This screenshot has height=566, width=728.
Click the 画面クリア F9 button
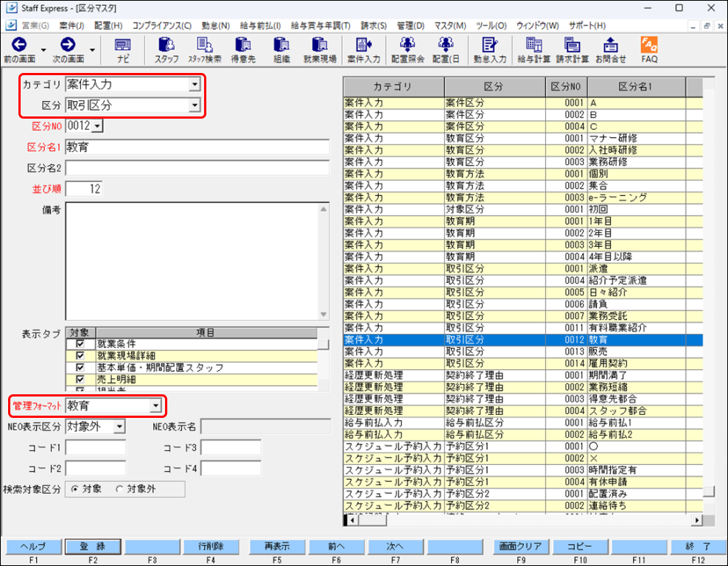click(521, 547)
